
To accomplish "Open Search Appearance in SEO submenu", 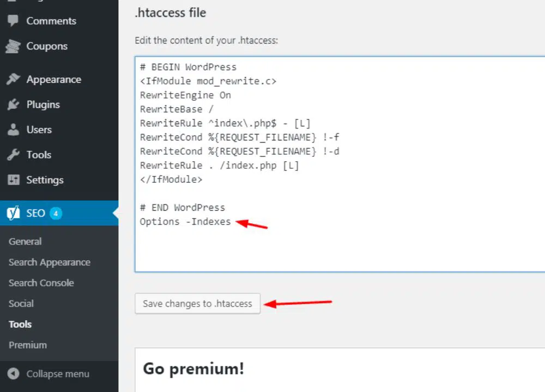I will click(50, 262).
